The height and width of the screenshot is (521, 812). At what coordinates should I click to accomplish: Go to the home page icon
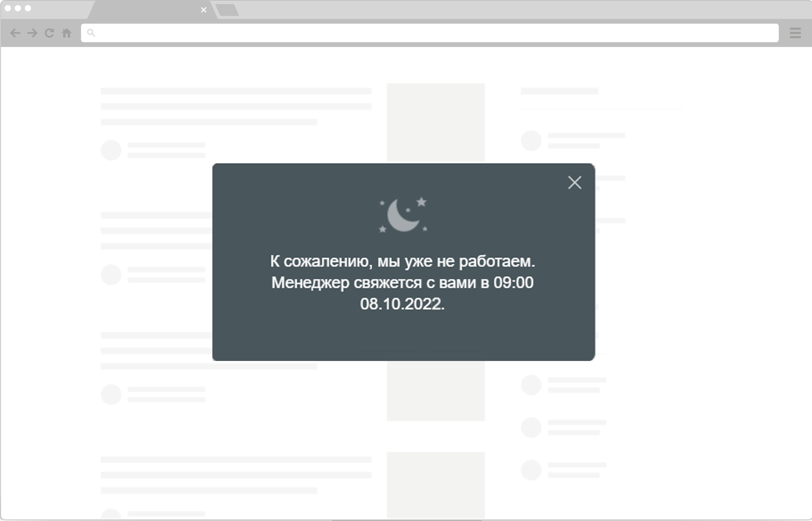click(x=67, y=33)
